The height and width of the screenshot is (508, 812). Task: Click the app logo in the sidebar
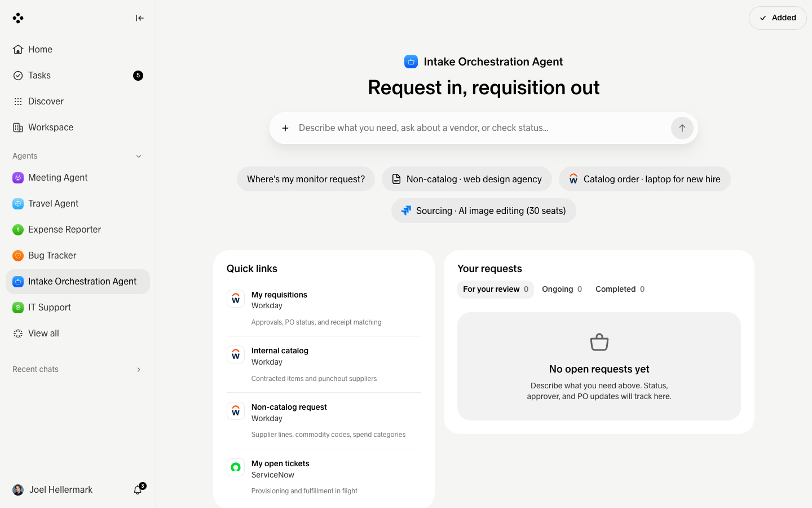[18, 18]
